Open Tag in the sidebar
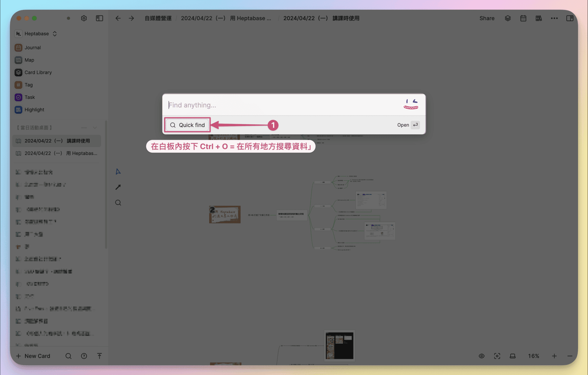This screenshot has width=588, height=375. coord(29,85)
